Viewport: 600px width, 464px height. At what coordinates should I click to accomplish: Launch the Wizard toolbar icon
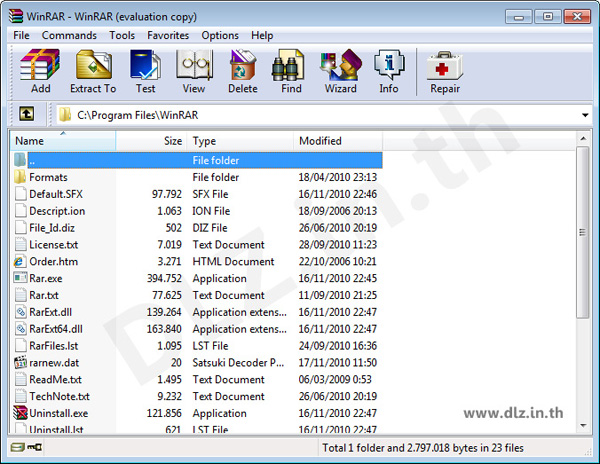(x=341, y=64)
